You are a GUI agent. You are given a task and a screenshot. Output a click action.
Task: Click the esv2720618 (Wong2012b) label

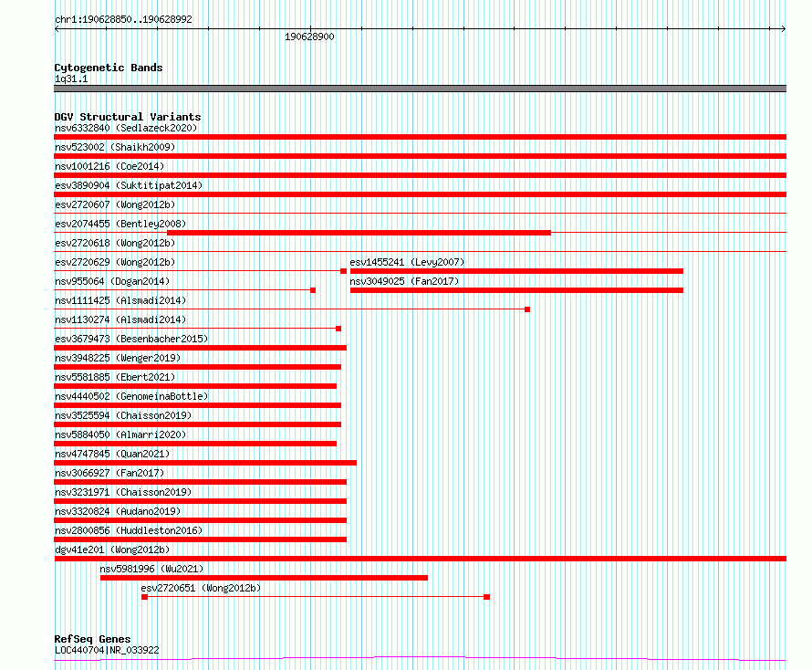pyautogui.click(x=115, y=243)
